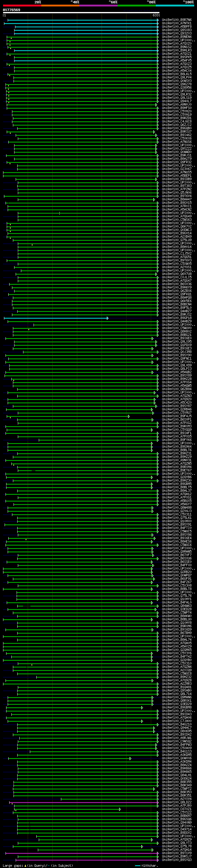Select hit UniRef100_C5WUV0
This screenshot has width=197, height=868.
(x=176, y=328)
